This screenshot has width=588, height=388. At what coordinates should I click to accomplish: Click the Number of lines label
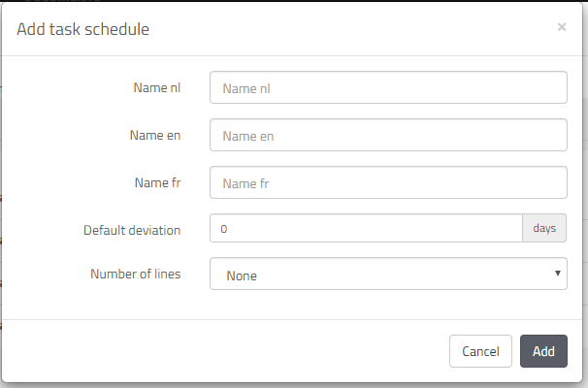tap(135, 274)
